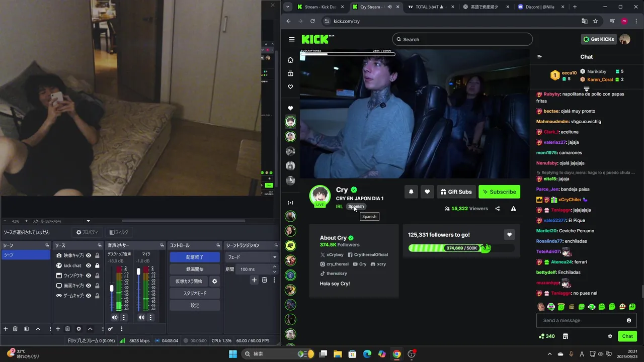Send message with Chat button

[627, 336]
